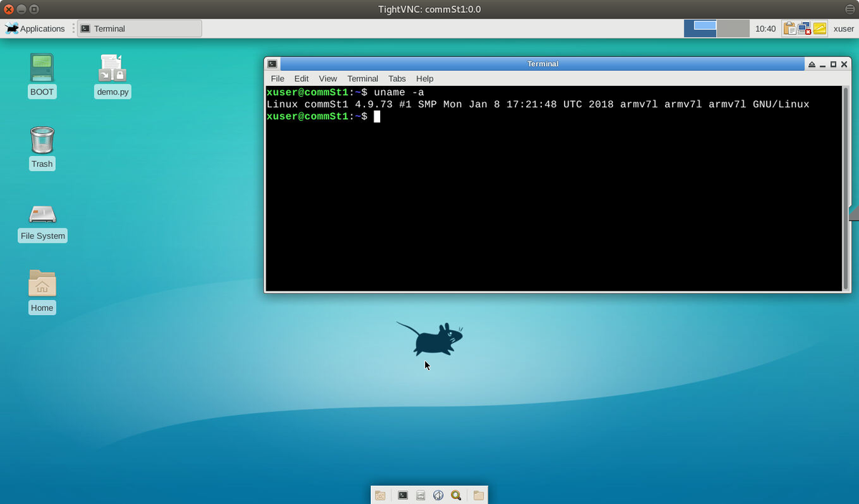The image size is (859, 504).
Task: Click terminal icon in Terminal title bar
Action: (x=273, y=64)
